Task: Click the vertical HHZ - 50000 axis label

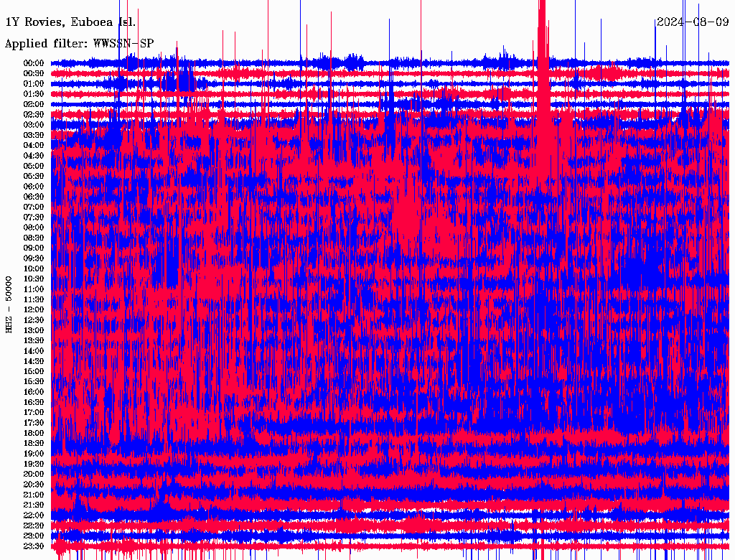Action: point(9,304)
